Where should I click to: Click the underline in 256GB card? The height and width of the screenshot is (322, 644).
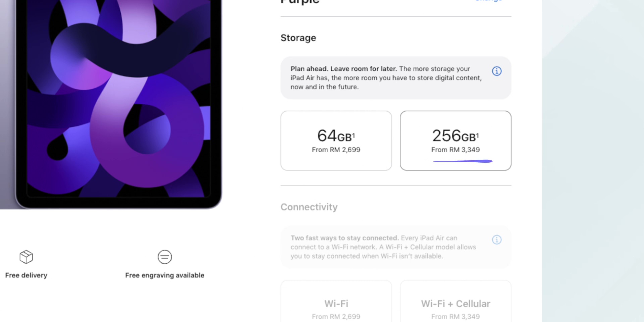coord(463,161)
